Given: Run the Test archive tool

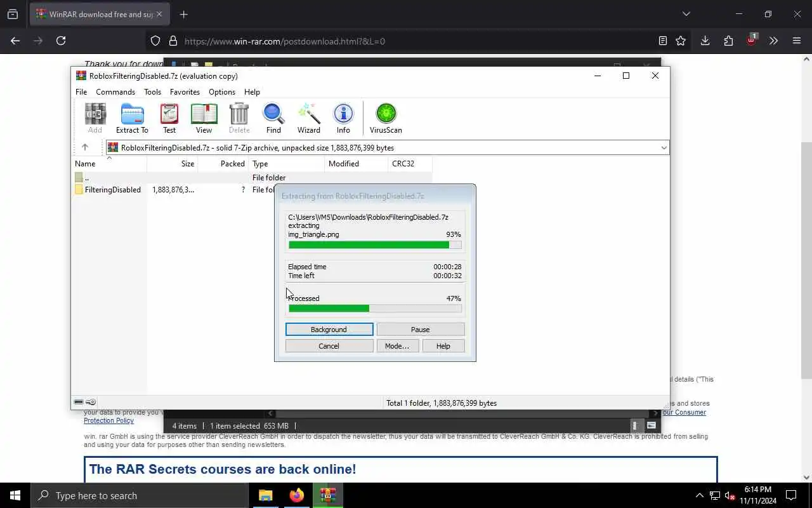Looking at the screenshot, I should coord(169,118).
